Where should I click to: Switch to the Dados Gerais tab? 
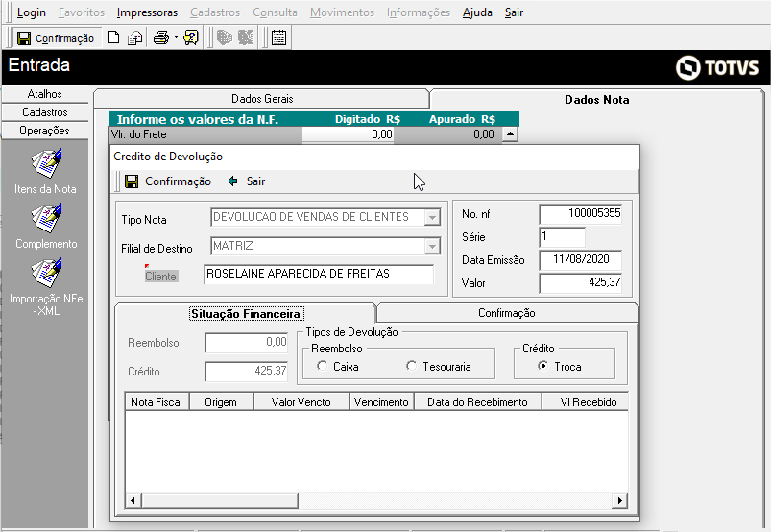[262, 99]
